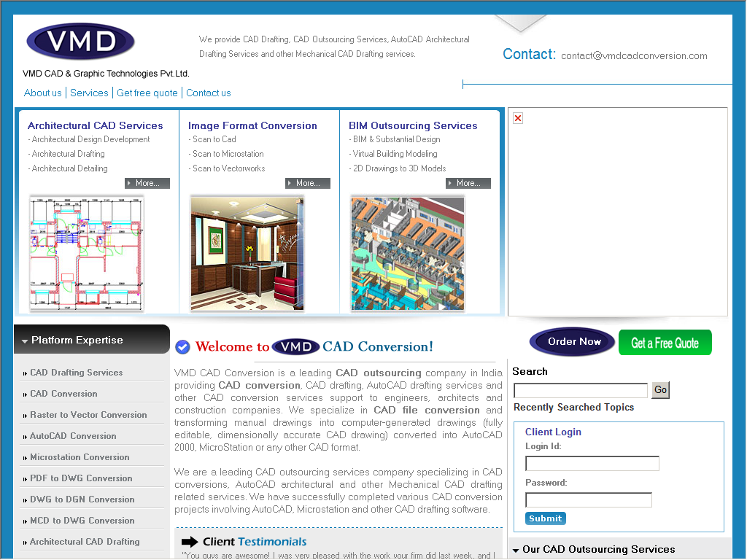Click the Get a Free Quote button

[x=665, y=343]
